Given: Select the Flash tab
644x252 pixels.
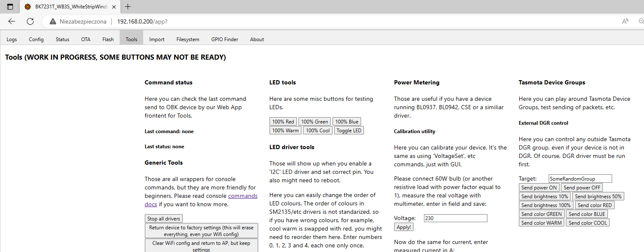Looking at the screenshot, I should (x=108, y=39).
